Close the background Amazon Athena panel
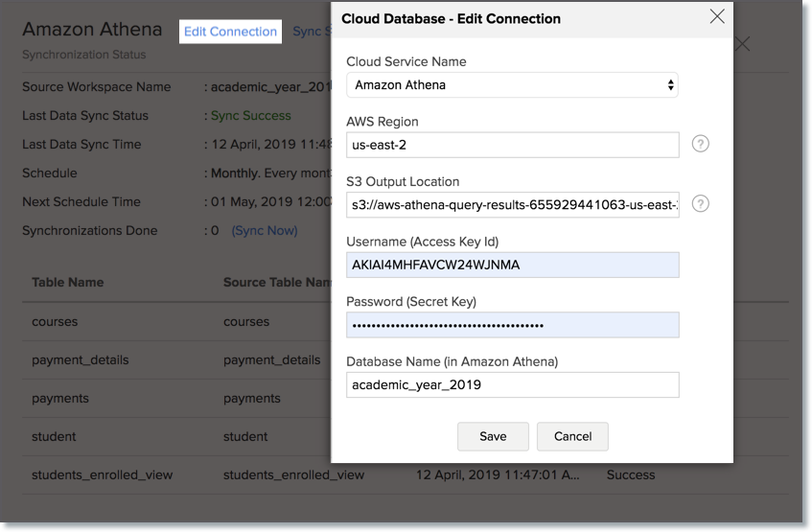The height and width of the screenshot is (532, 812). (742, 44)
